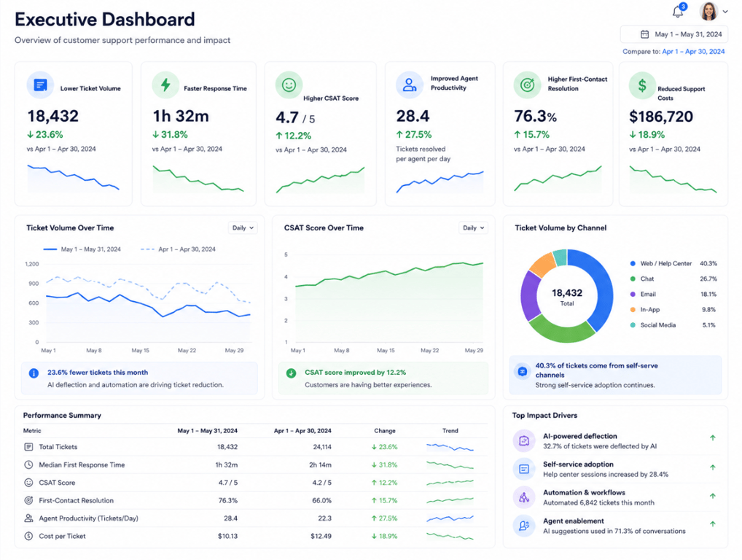Click the Performance Summary heading
Viewport: 742px width, 560px height.
coord(62,415)
